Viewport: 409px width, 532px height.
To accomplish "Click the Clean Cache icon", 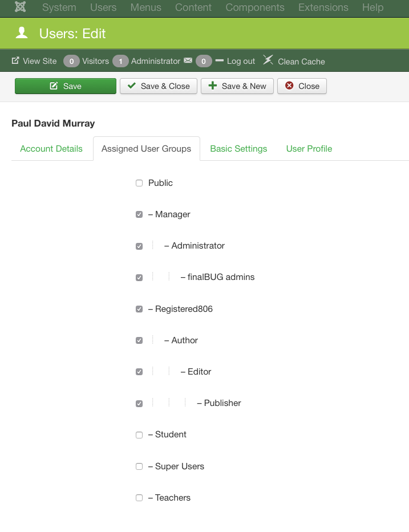I will pos(268,60).
